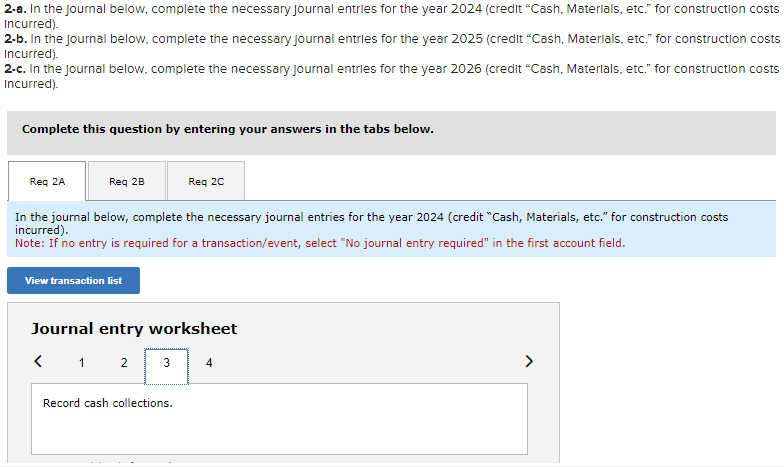Click the gray worksheet panel background beside the heading
Image resolution: width=784 pixels, height=467 pixels.
click(400, 329)
